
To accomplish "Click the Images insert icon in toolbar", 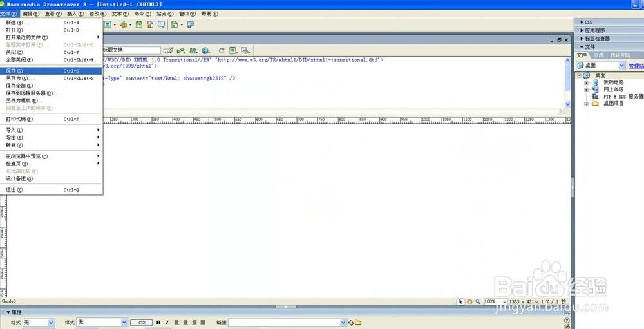I will 108,24.
